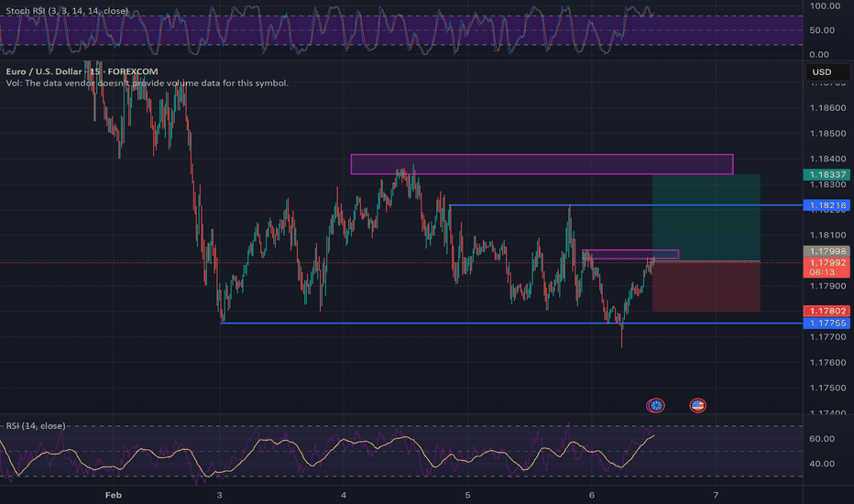Select the upper blue horizontal ray line
Viewport: 854px width, 504px height.
(627, 205)
